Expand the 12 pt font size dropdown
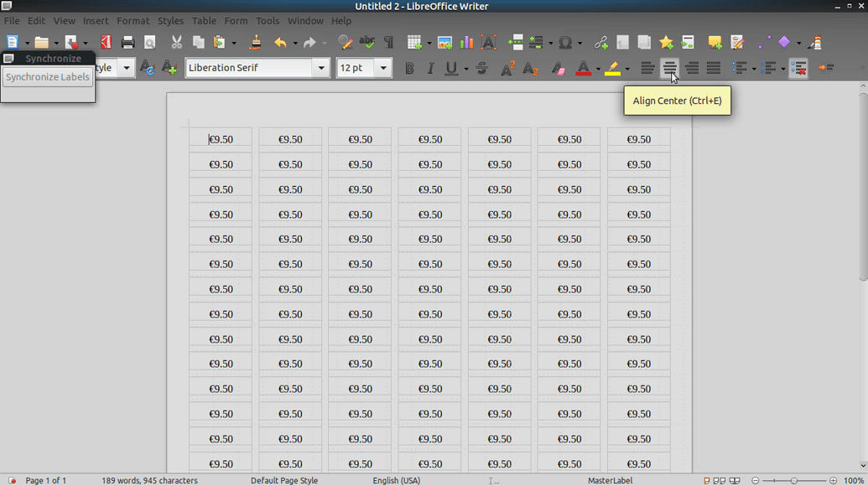Screen dimensions: 868x486 [382, 68]
